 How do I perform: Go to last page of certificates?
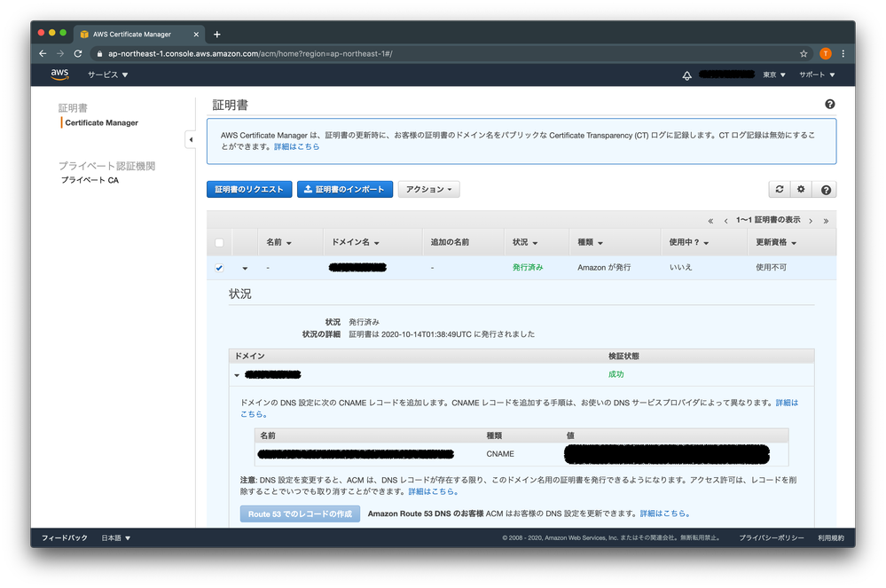pyautogui.click(x=826, y=221)
